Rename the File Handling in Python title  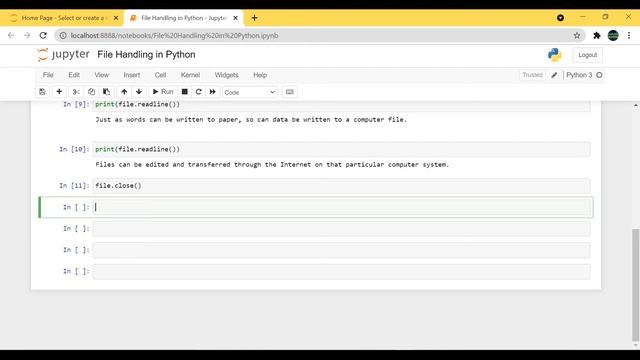pos(146,55)
